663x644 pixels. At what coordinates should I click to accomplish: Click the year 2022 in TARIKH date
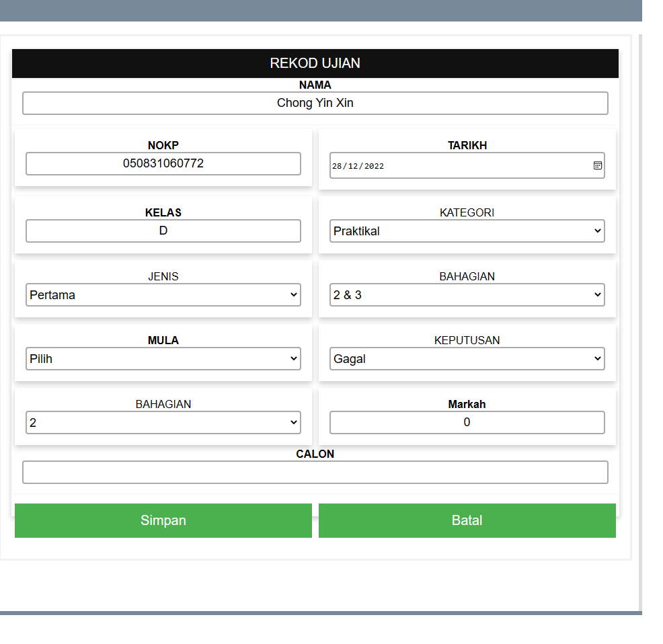click(374, 166)
